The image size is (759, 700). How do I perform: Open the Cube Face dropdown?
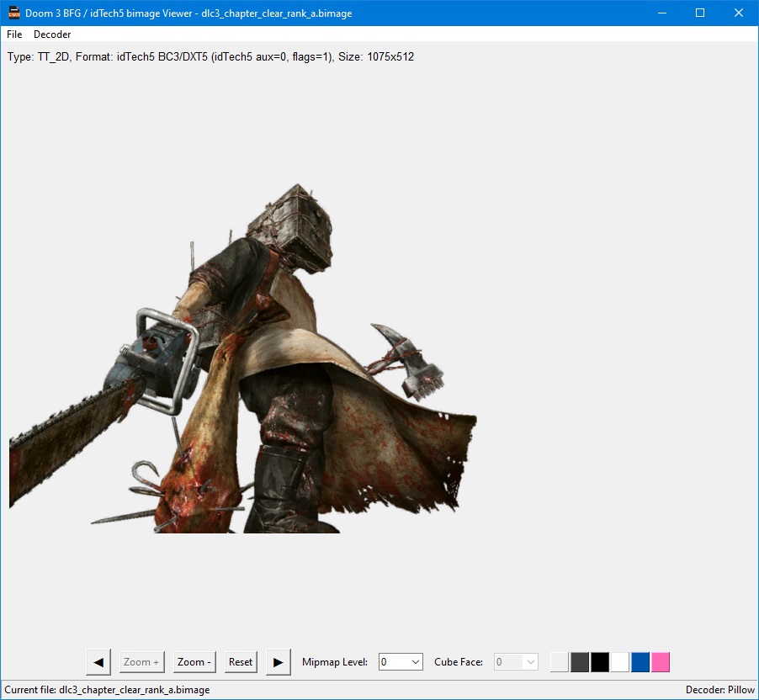[516, 662]
